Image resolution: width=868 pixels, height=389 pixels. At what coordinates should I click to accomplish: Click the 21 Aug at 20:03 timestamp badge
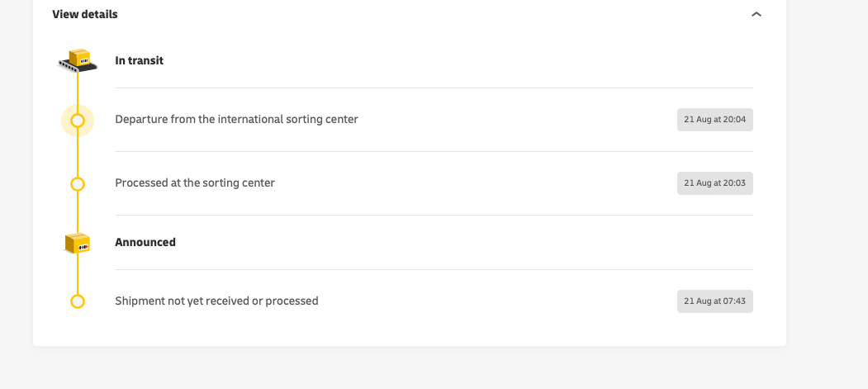coord(714,183)
